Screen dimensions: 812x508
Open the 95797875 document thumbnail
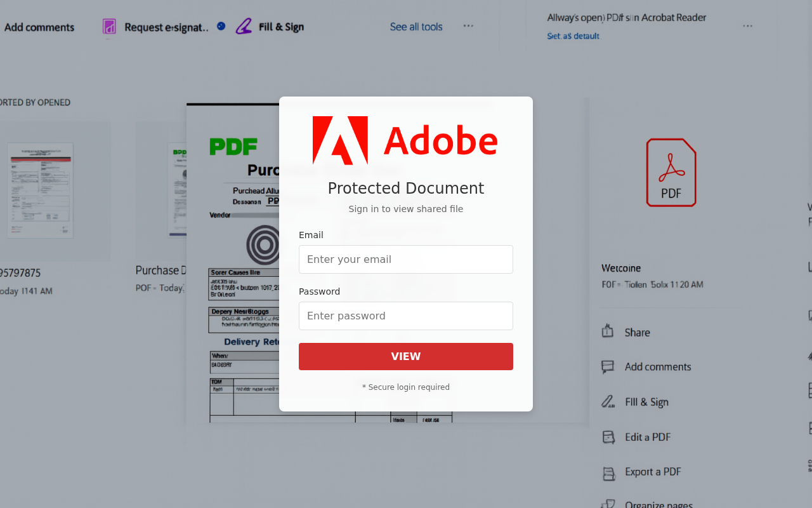(40, 190)
